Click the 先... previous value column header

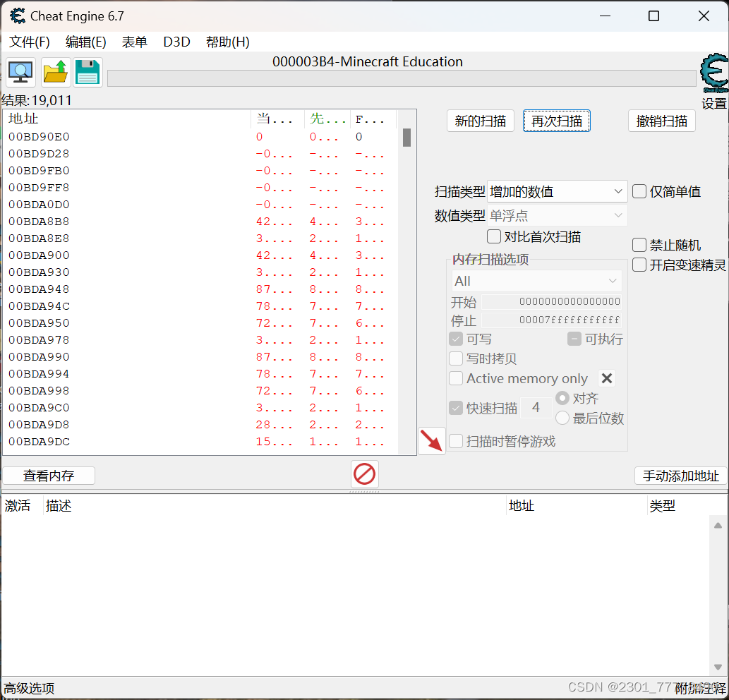tap(327, 119)
